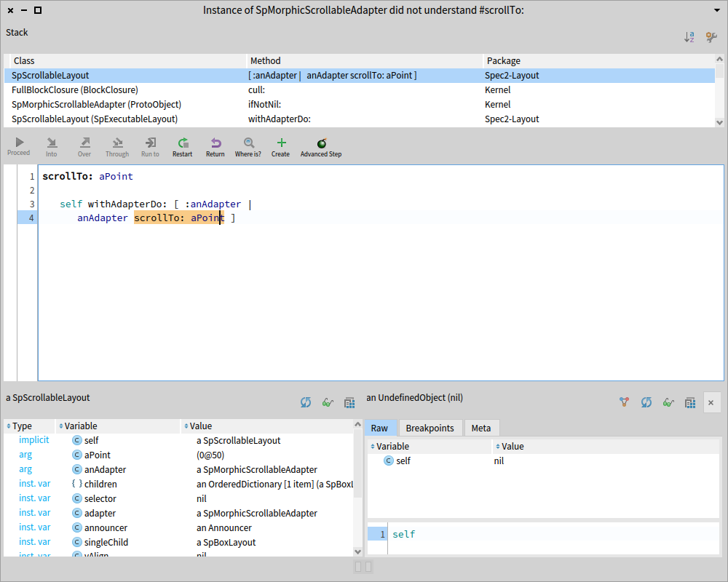Select the announcer variable row

179,527
